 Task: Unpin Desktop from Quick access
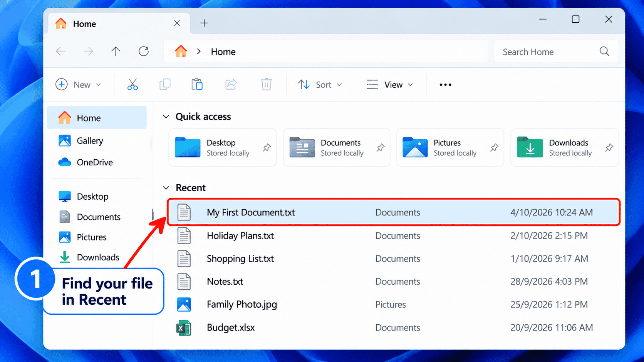[267, 148]
